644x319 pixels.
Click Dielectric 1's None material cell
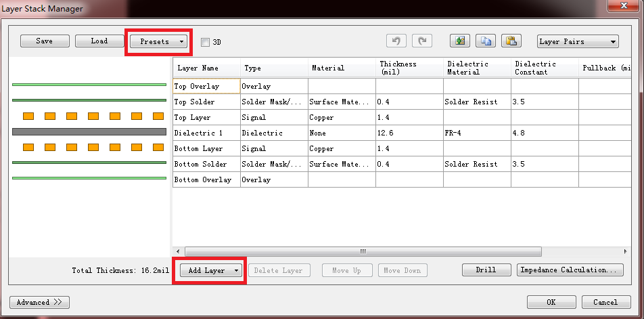(342, 133)
